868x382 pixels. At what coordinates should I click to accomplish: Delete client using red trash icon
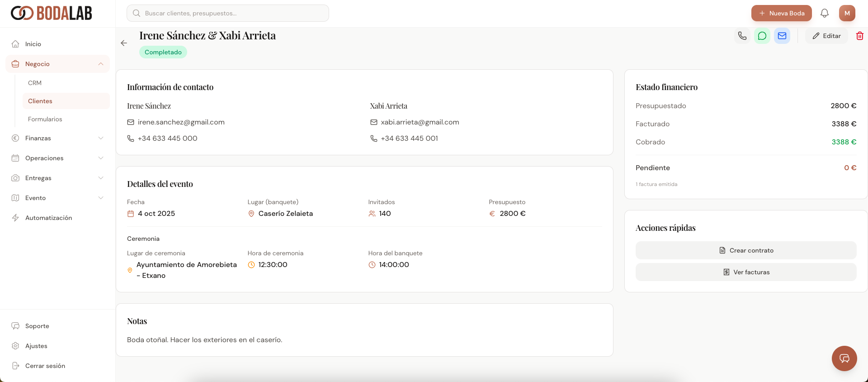859,36
